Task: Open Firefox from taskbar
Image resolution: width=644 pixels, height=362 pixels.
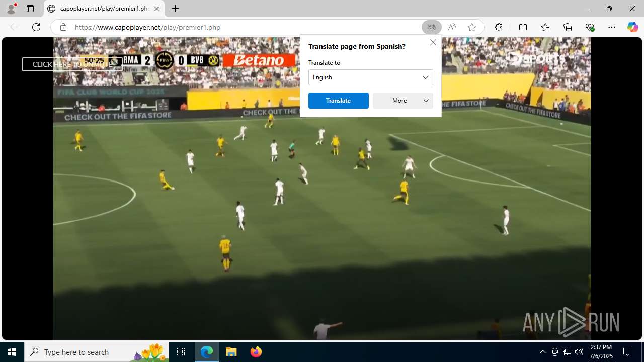Action: coord(256,352)
